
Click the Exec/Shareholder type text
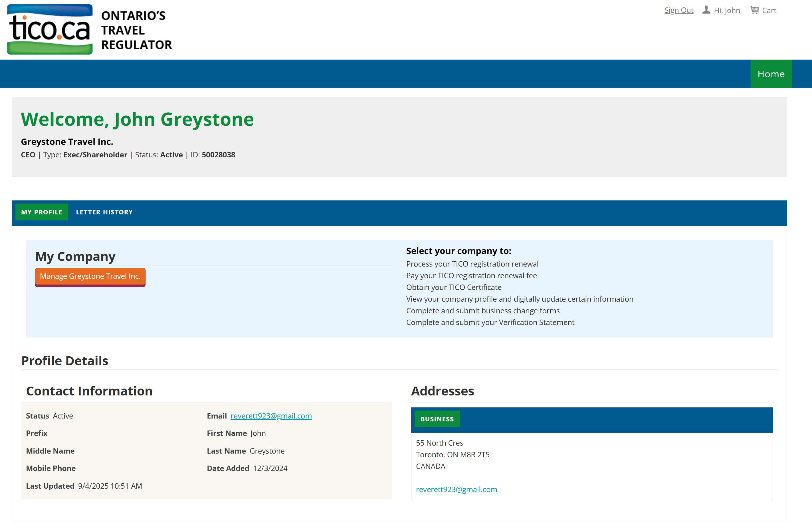(95, 155)
